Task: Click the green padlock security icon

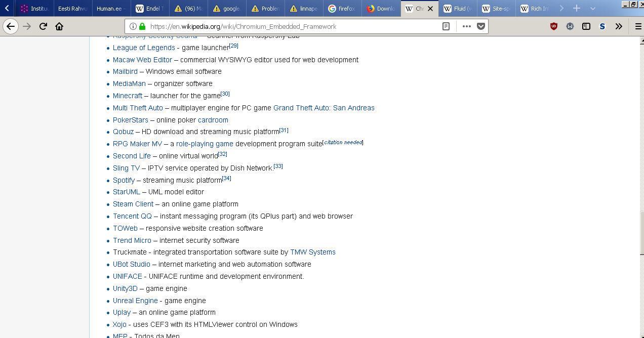Action: pyautogui.click(x=142, y=26)
